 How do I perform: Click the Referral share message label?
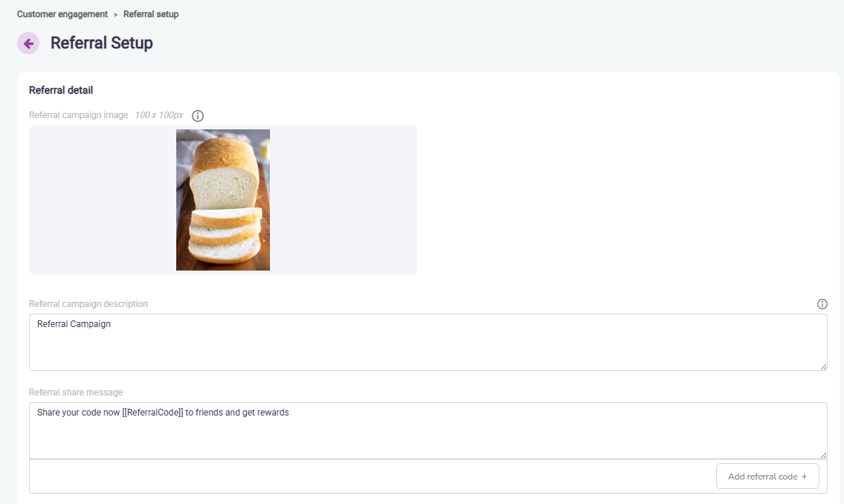point(76,392)
